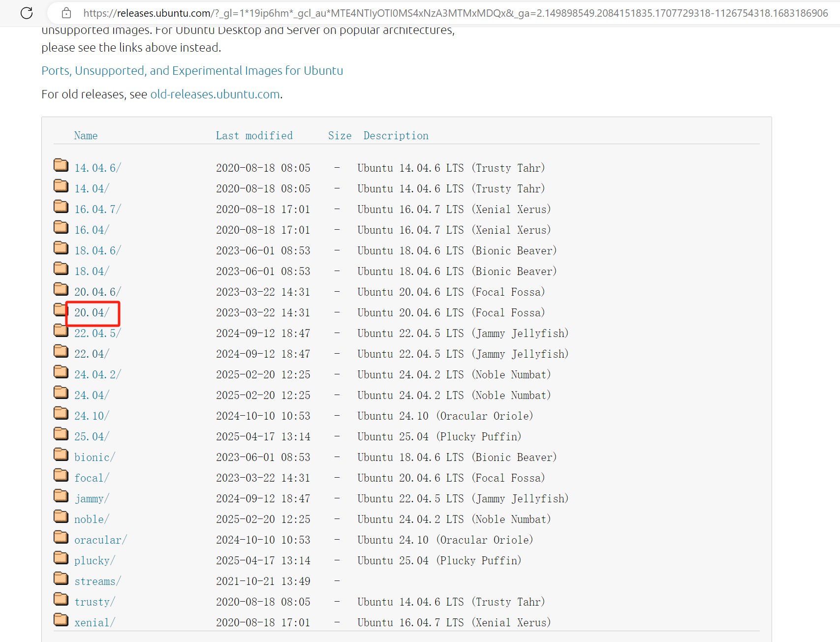Click the folder icon for 14.04.6/
Screen dimensions: 840x642
pos(61,165)
